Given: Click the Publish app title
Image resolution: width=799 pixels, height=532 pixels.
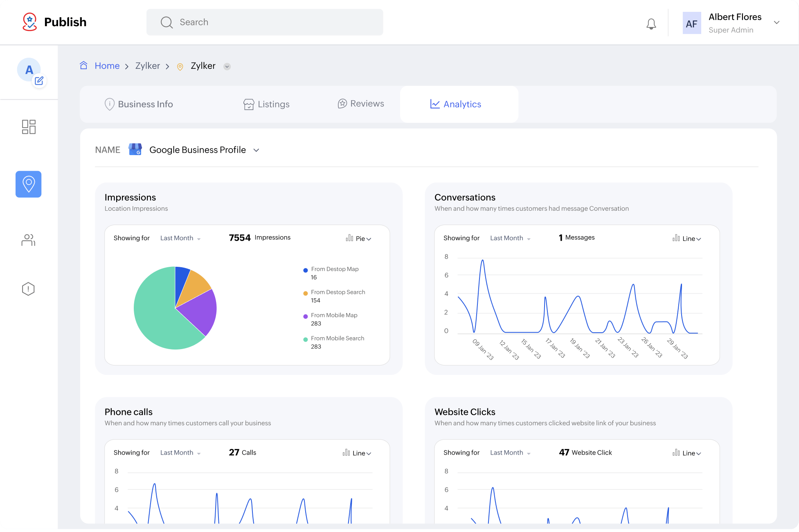Looking at the screenshot, I should 65,22.
